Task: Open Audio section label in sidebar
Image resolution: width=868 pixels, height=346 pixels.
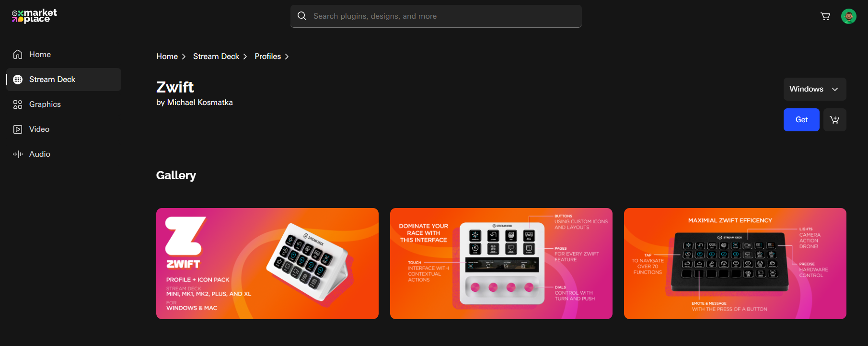Action: [40, 154]
